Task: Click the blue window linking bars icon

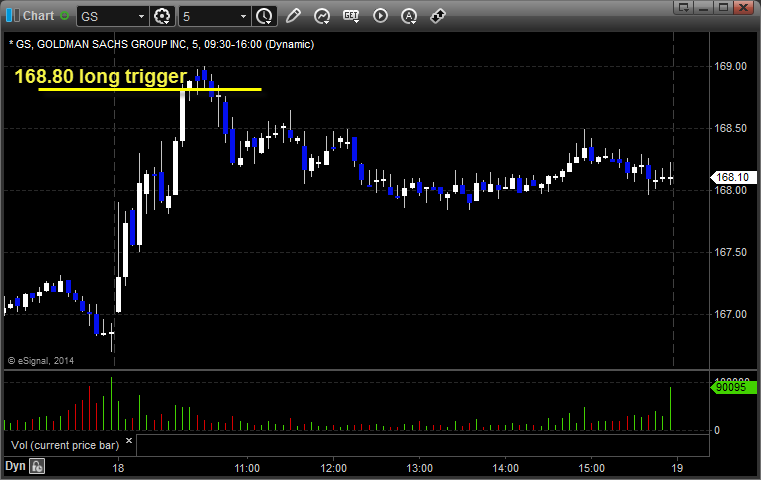Action: [x=12, y=16]
